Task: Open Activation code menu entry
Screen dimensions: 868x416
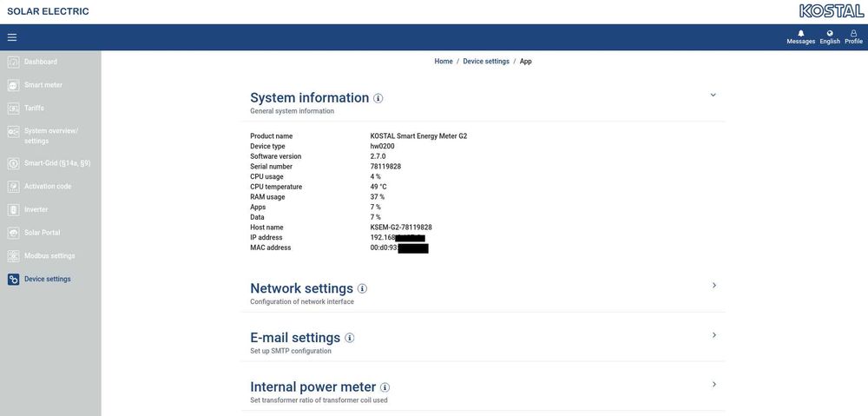Action: pyautogui.click(x=48, y=187)
